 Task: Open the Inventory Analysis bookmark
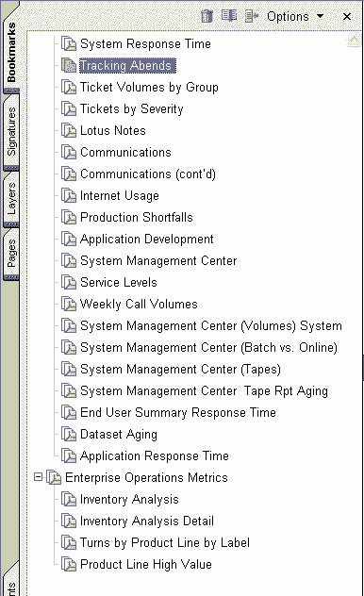coord(129,499)
